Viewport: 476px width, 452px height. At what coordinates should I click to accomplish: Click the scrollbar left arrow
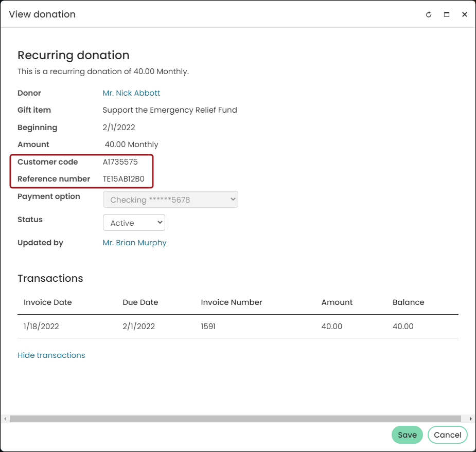5,419
